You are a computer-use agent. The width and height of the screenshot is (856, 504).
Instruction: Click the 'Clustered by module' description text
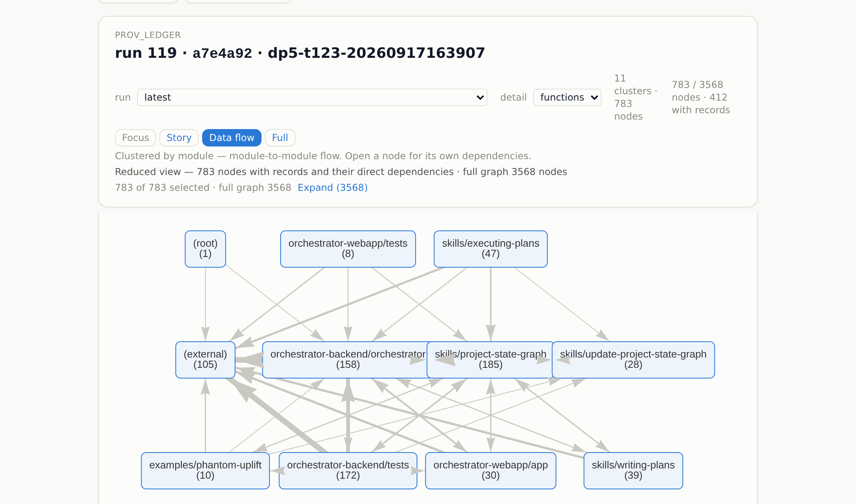[323, 156]
